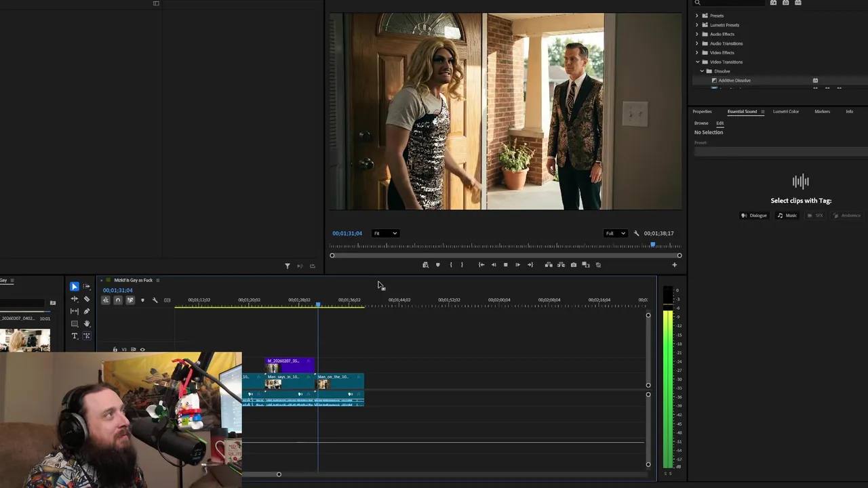Open the Program Monitor button editor plus
The height and width of the screenshot is (488, 868).
[x=674, y=265]
